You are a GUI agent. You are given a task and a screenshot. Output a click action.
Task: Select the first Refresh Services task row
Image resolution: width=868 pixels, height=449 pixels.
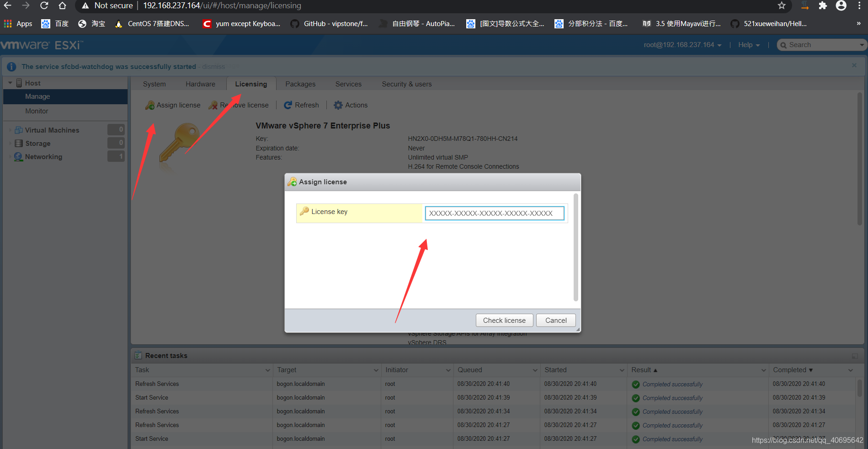pyautogui.click(x=493, y=384)
